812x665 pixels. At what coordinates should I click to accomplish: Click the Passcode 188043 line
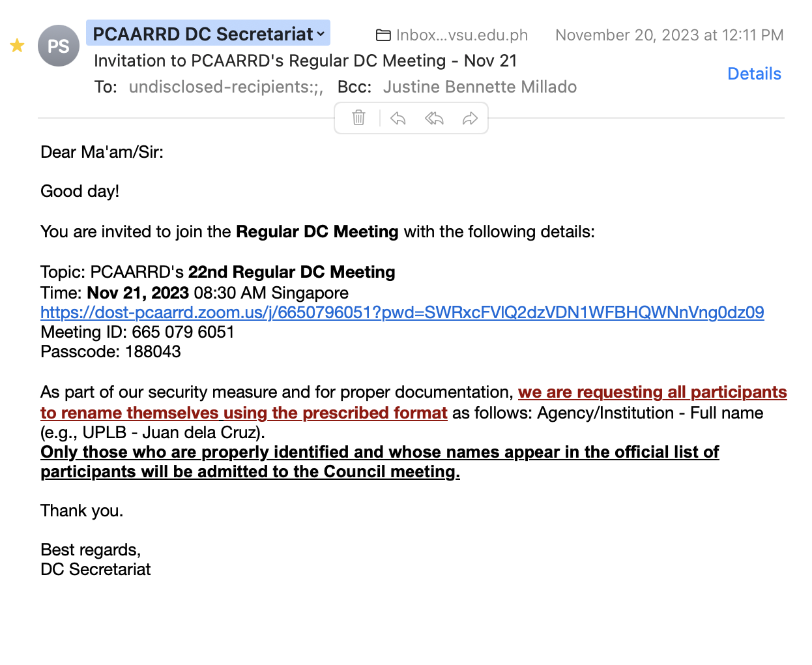click(111, 352)
